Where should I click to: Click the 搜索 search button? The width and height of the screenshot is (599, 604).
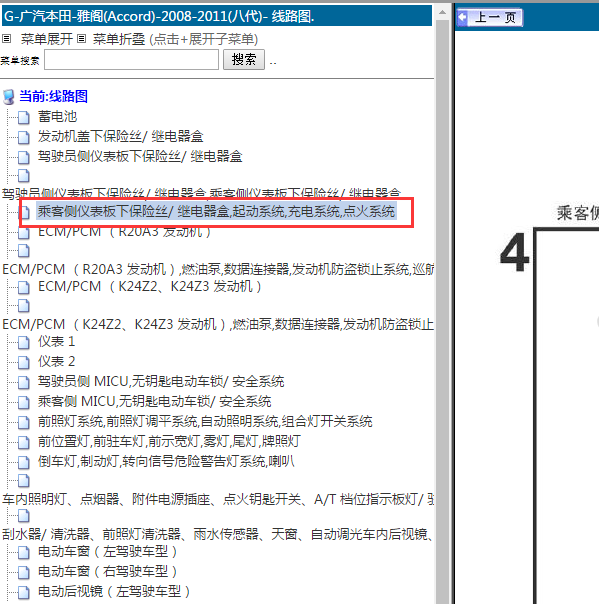coord(243,60)
